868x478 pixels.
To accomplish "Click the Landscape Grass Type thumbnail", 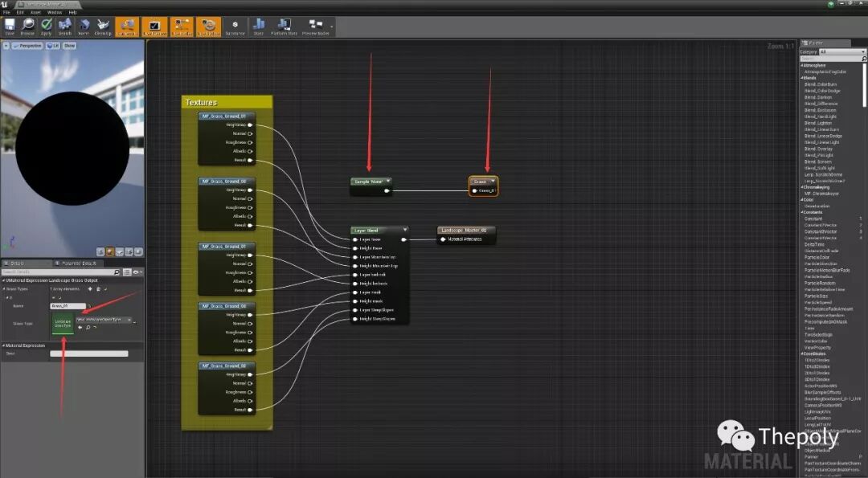I will click(63, 324).
